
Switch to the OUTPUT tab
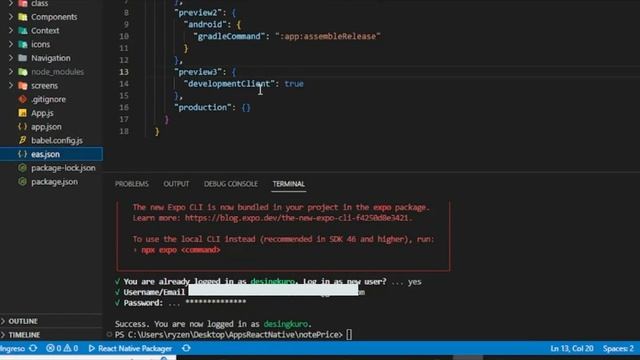pyautogui.click(x=176, y=184)
